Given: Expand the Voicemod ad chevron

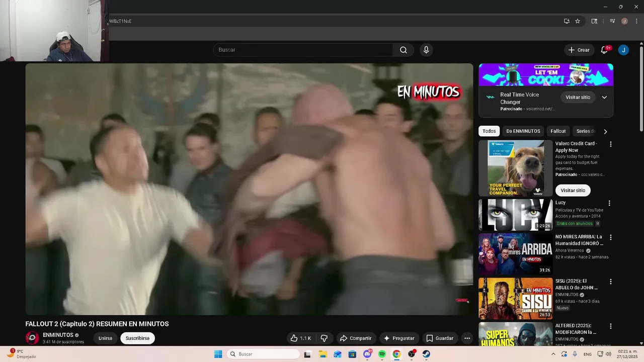Looking at the screenshot, I should point(604,97).
